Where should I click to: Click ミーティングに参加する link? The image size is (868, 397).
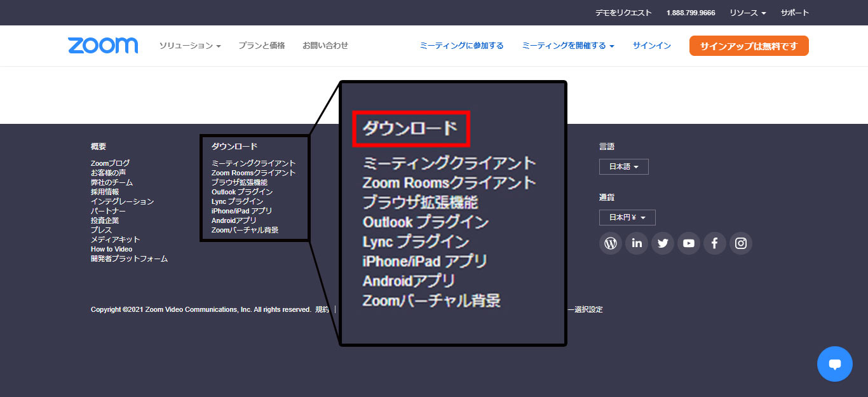461,46
